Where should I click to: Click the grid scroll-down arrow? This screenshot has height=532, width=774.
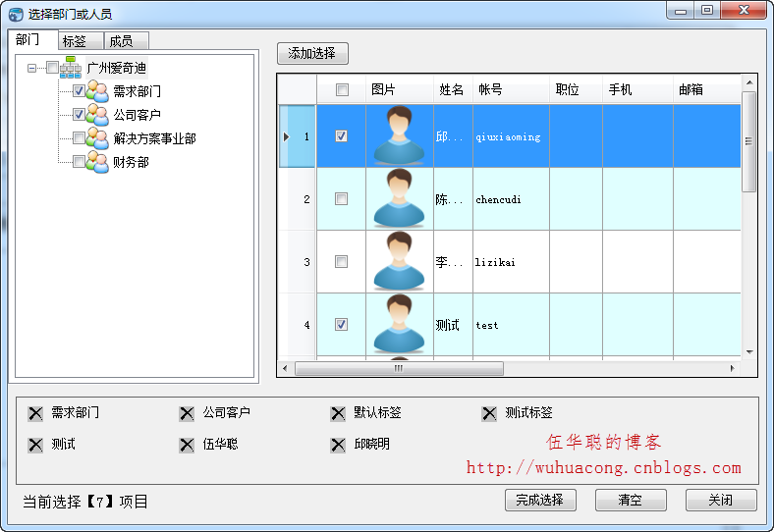pyautogui.click(x=749, y=352)
